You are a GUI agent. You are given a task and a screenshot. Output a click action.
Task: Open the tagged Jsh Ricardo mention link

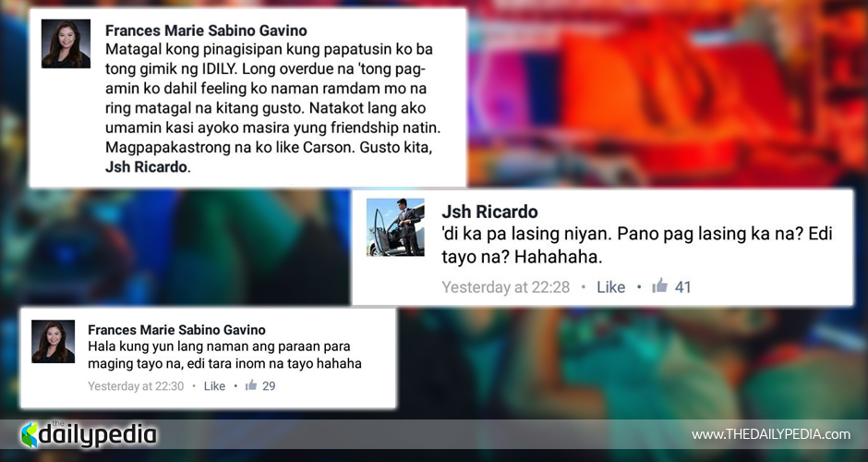tap(146, 166)
